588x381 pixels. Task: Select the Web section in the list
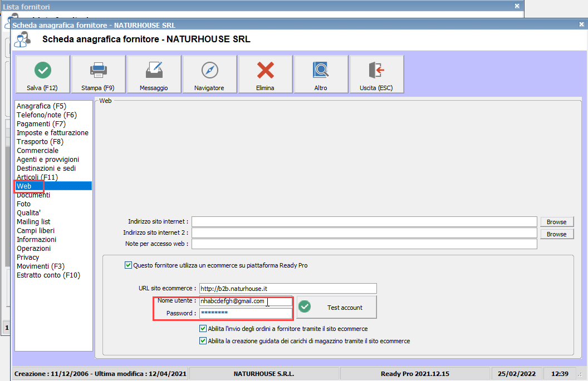point(53,186)
